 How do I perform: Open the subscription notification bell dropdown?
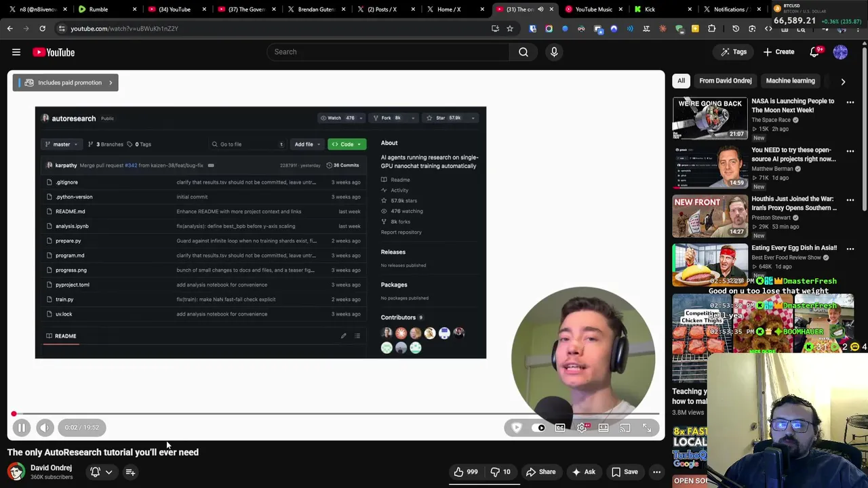click(101, 472)
